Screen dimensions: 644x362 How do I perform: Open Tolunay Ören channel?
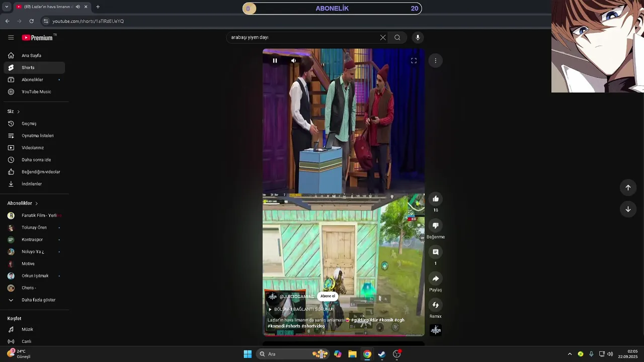[34, 227]
